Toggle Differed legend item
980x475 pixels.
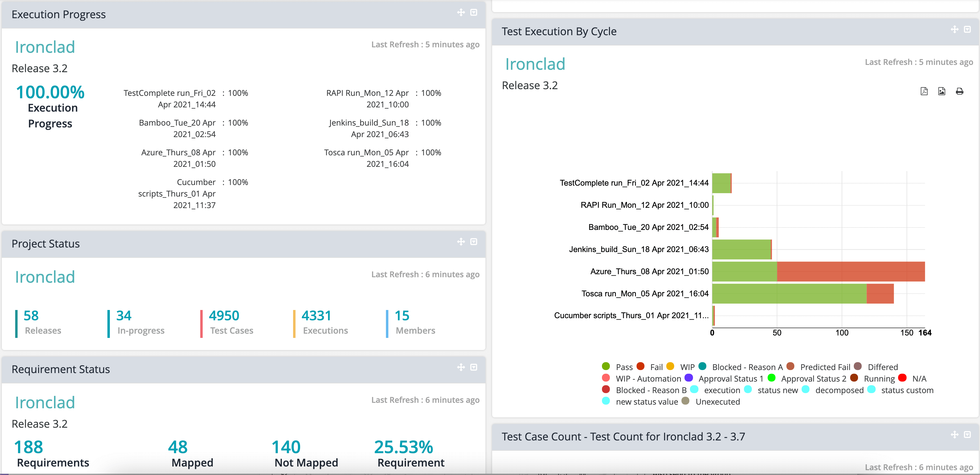point(876,367)
